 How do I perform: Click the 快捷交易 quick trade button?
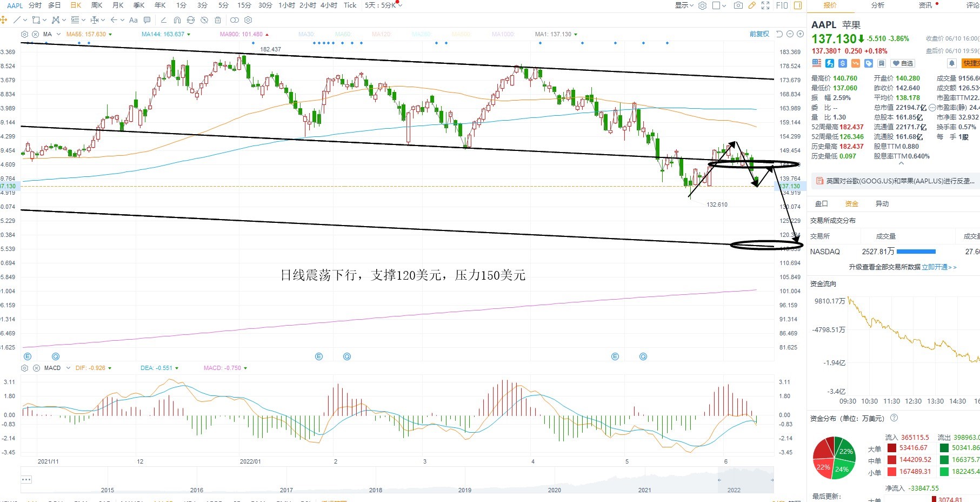(x=970, y=63)
